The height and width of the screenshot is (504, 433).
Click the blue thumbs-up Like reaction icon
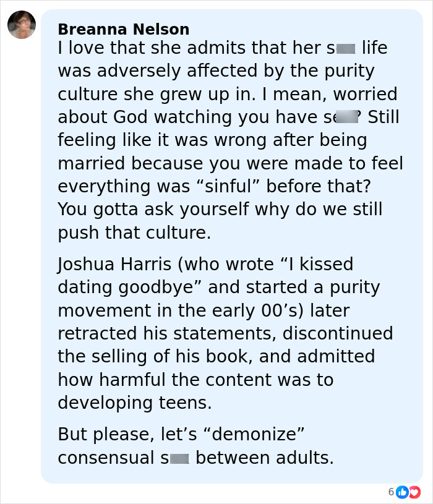401,492
